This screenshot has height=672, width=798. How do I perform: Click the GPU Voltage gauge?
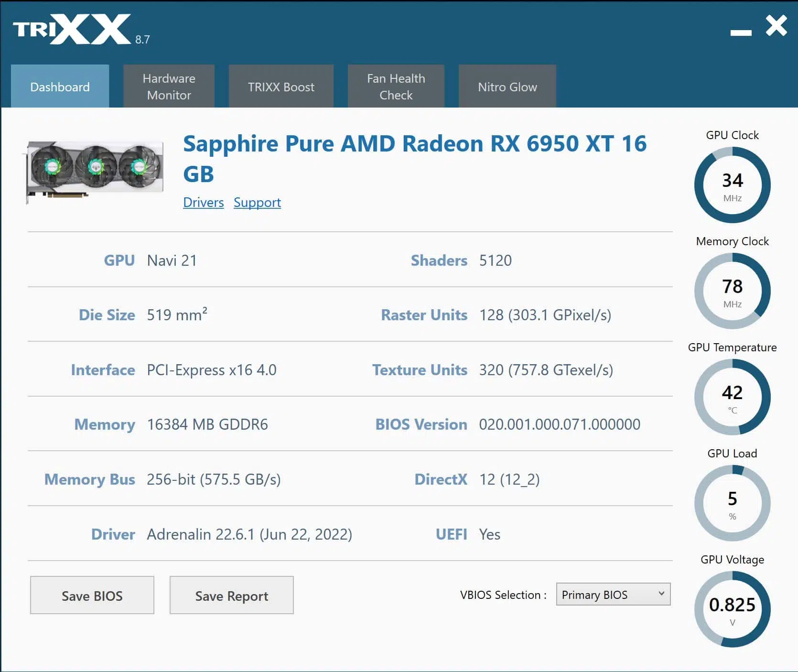(732, 609)
